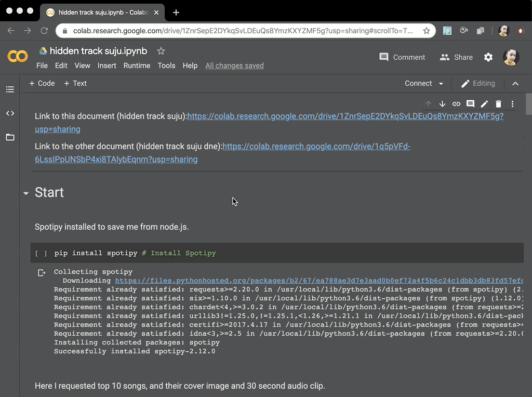Copy link to cell icon

click(x=456, y=104)
